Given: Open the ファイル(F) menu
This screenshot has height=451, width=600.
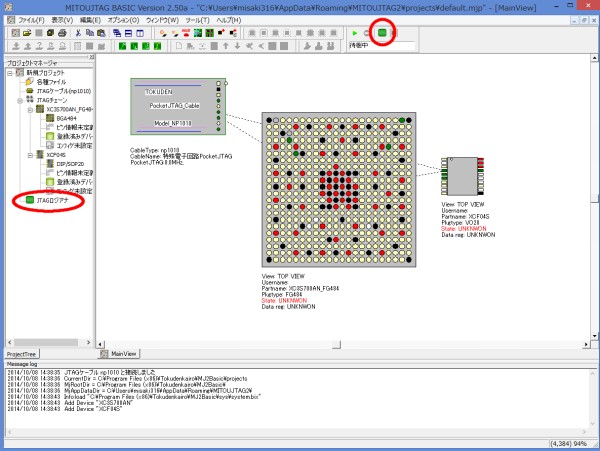Looking at the screenshot, I should click(31, 19).
